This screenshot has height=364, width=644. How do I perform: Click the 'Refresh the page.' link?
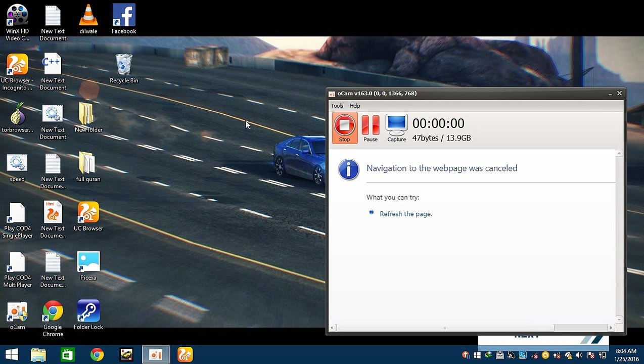click(405, 214)
